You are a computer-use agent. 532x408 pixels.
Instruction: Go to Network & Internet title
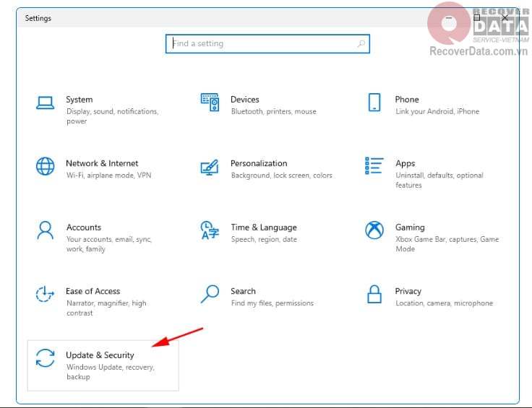coord(102,163)
